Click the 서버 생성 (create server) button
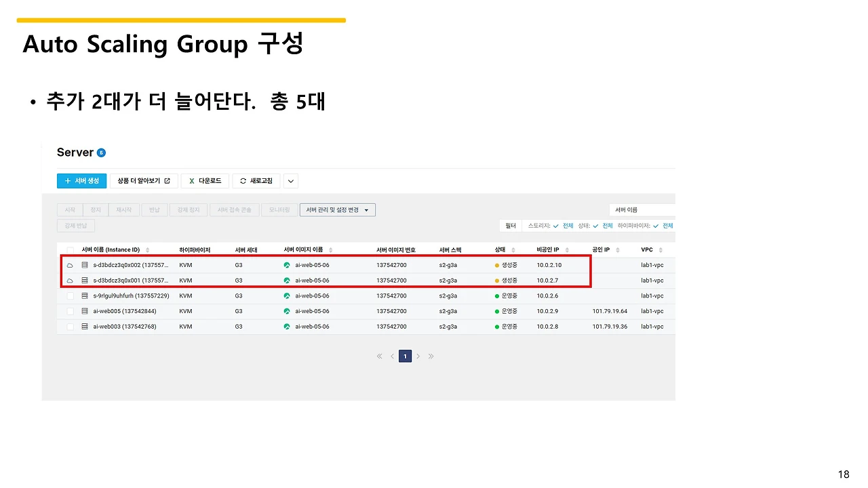Image resolution: width=868 pixels, height=488 pixels. coord(81,181)
